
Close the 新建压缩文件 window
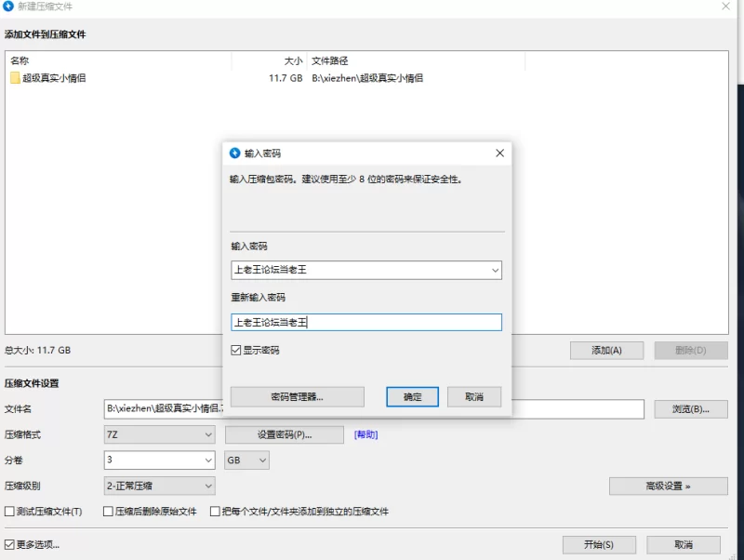(726, 7)
